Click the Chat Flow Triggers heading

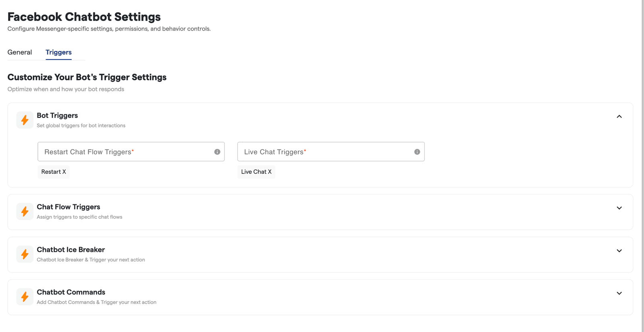point(68,207)
